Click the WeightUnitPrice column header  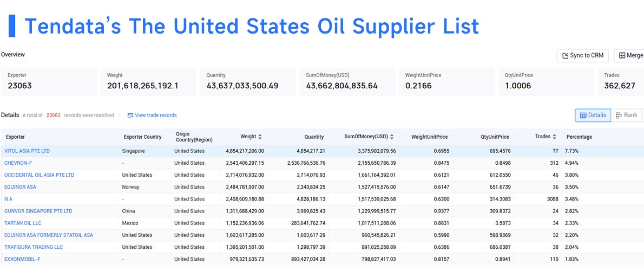(x=430, y=137)
